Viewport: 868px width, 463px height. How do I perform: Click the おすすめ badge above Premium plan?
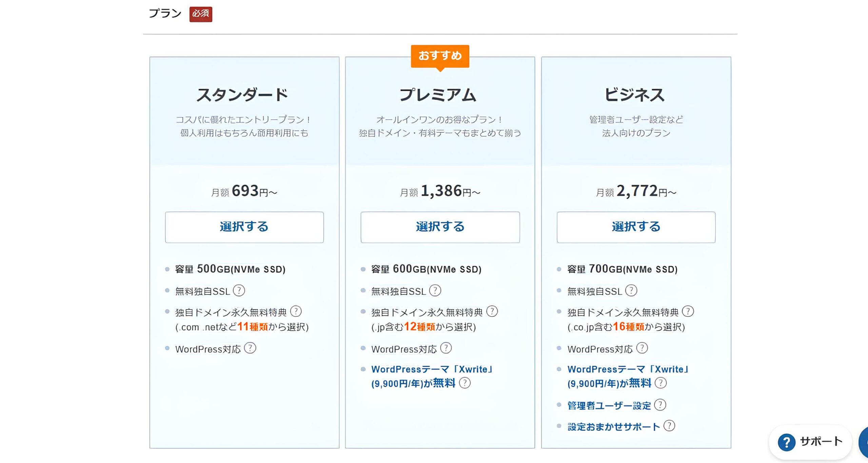point(440,56)
